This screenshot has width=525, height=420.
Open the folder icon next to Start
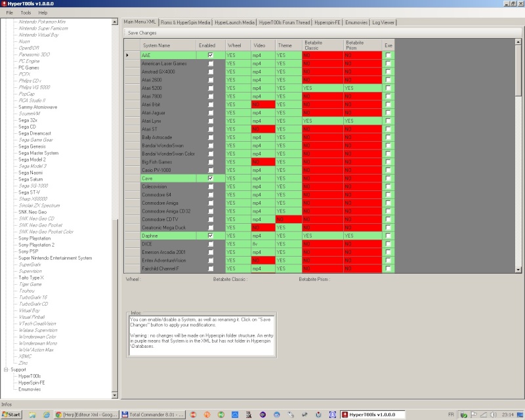[32, 415]
